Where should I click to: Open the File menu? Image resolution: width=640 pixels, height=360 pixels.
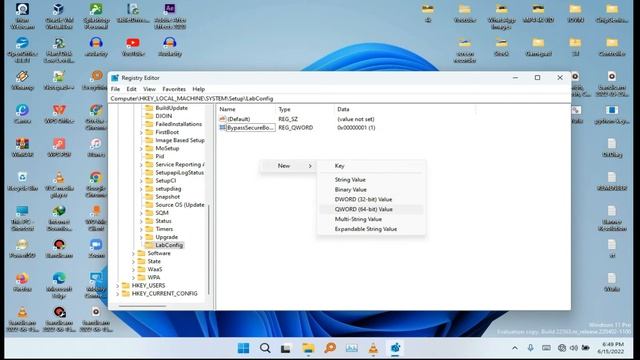[116, 89]
